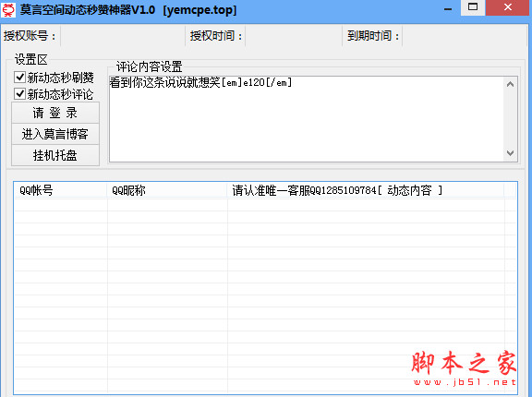Screen dimensions: 532x397
Task: Maximize the application window
Action: pyautogui.click(x=473, y=7)
